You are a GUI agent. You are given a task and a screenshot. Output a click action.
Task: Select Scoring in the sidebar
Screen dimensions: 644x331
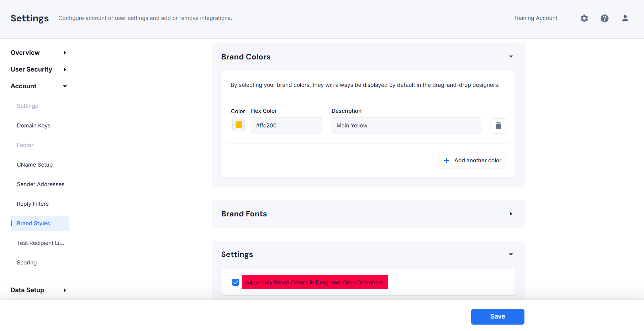click(27, 263)
